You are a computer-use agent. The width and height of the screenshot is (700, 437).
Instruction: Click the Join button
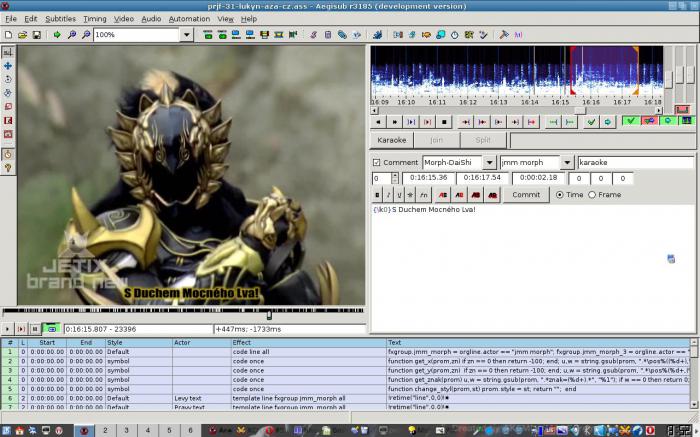pos(437,140)
